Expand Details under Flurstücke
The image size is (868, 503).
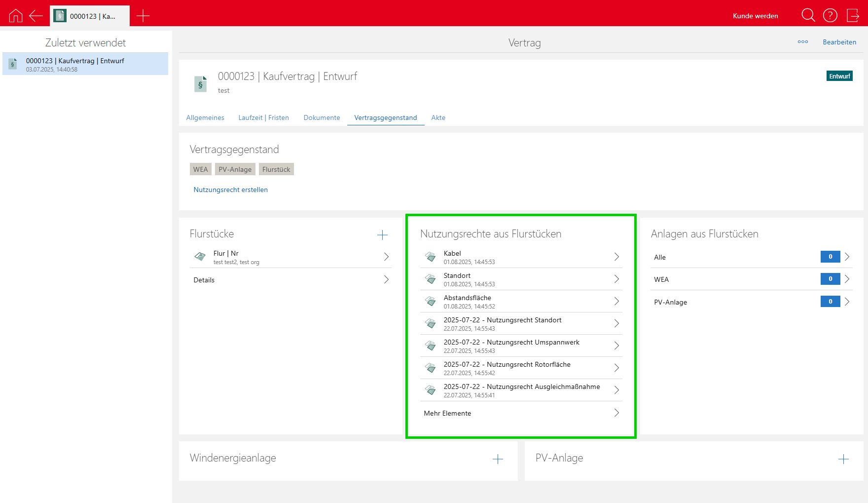pyautogui.click(x=290, y=280)
